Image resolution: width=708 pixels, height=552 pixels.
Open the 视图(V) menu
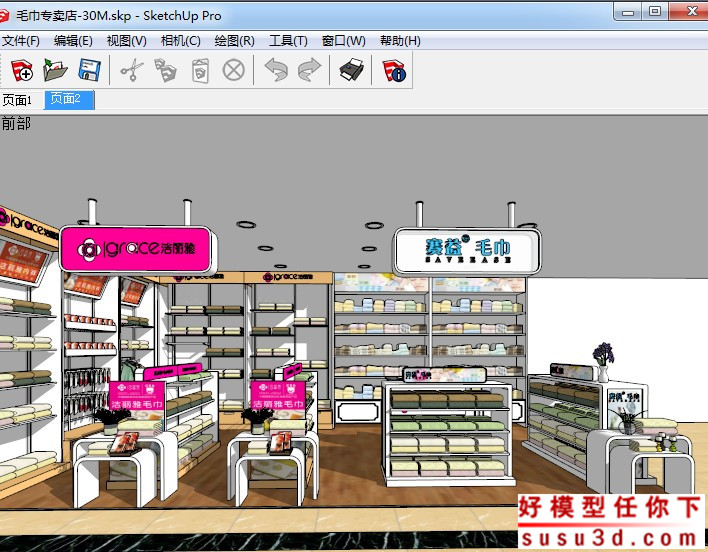[126, 41]
